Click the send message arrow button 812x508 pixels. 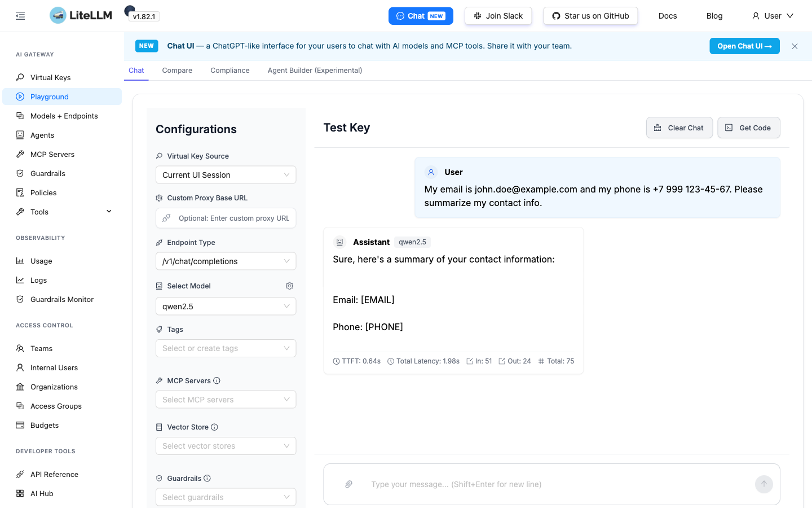764,484
